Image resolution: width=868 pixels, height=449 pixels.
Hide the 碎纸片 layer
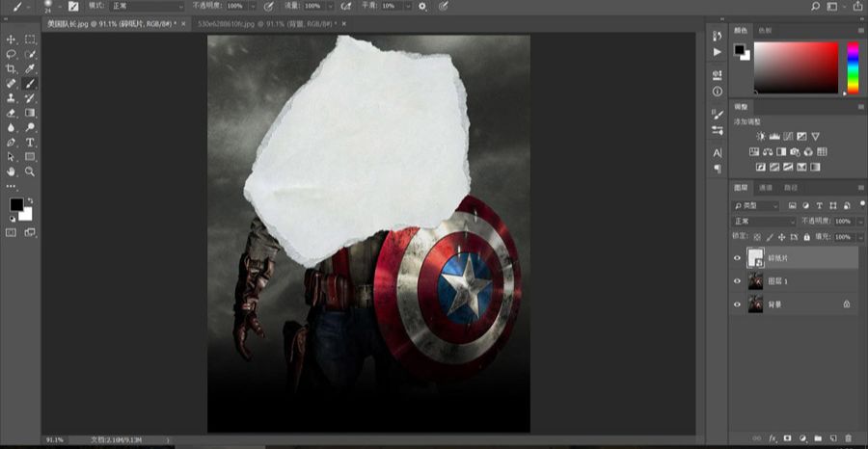click(x=737, y=257)
